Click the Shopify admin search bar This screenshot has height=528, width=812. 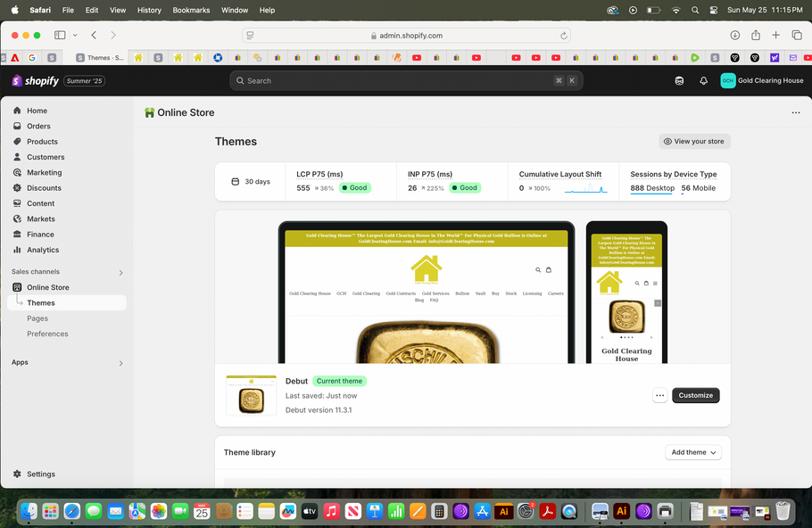tap(406, 80)
